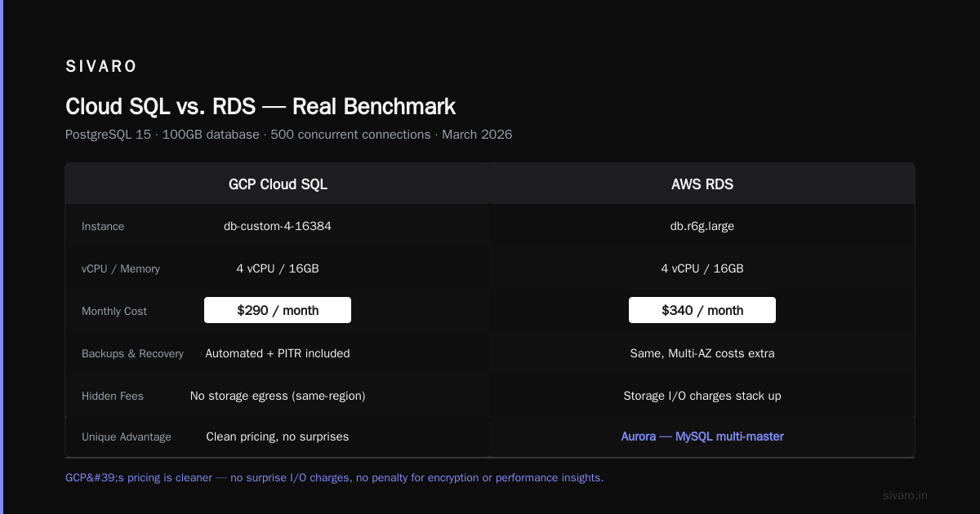Select the 'Cloud SQL vs. RDS — Real Benchmark' heading
The height and width of the screenshot is (514, 980).
(x=261, y=107)
